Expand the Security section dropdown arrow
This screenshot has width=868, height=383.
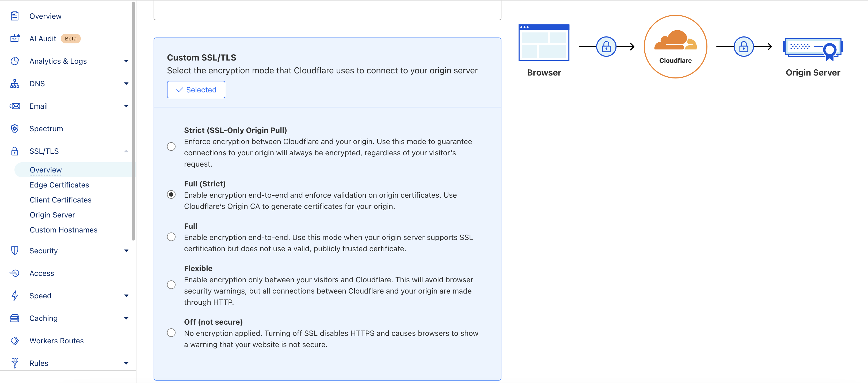(126, 250)
